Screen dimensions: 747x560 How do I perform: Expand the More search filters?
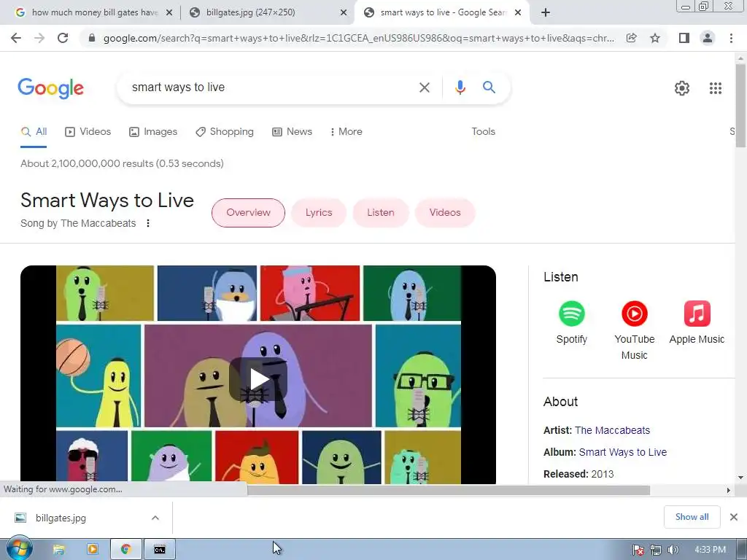click(346, 132)
